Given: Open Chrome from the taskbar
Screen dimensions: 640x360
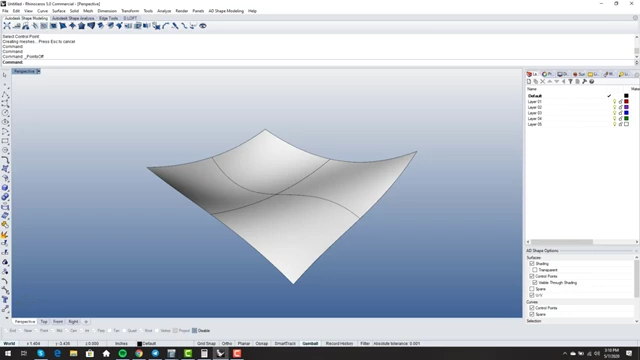Looking at the screenshot, I should point(139,353).
